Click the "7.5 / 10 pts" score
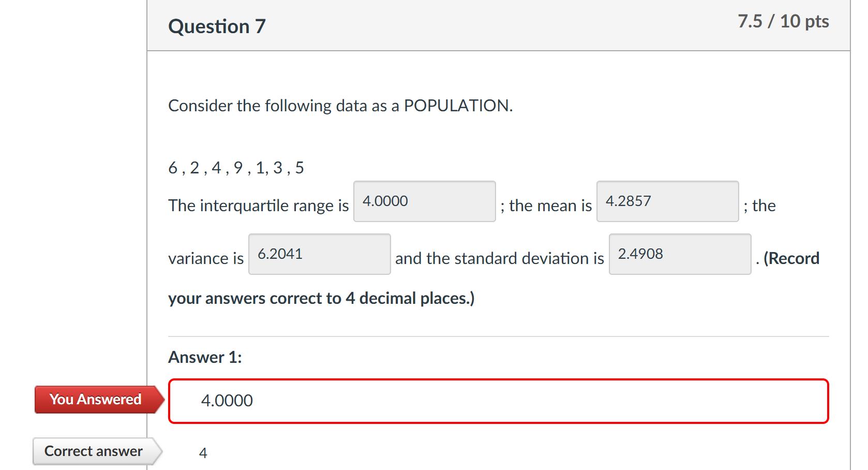This screenshot has width=868, height=470. (783, 21)
